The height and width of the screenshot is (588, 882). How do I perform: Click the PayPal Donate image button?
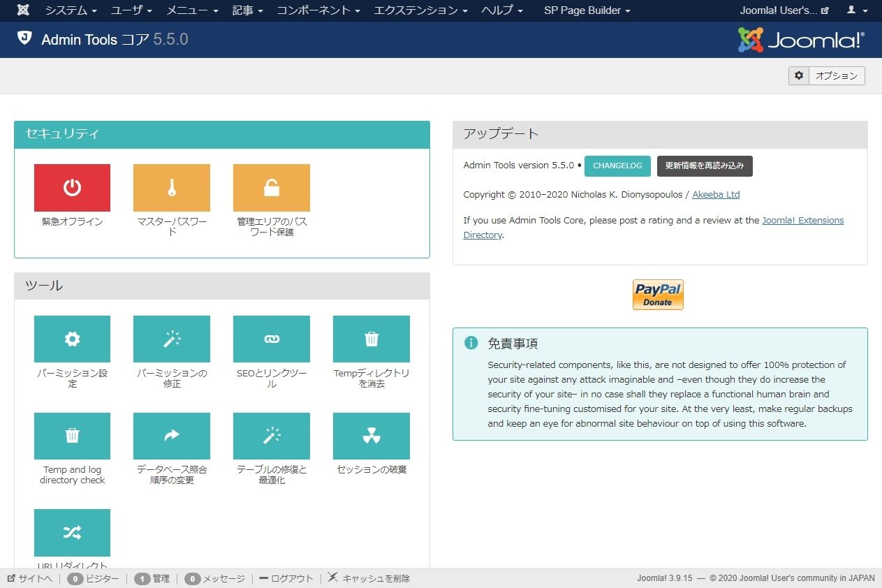(658, 295)
